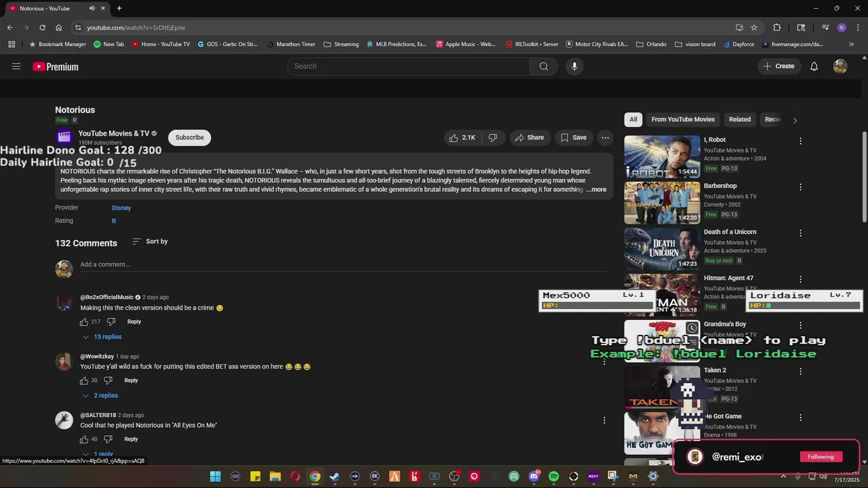
Task: Dislike the Notorious video
Action: tap(493, 138)
